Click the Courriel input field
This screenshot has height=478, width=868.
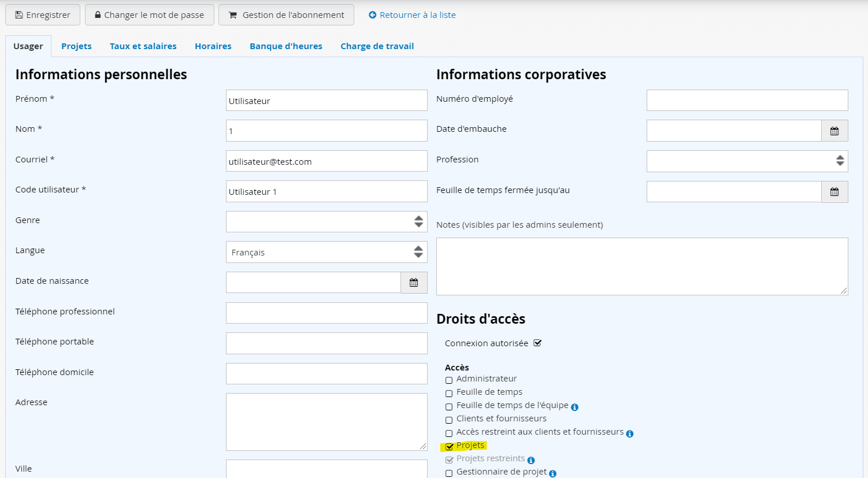(327, 161)
